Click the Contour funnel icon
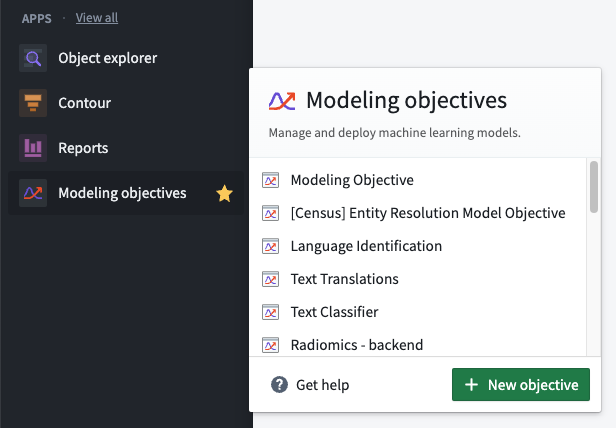Viewport: 616px width, 428px height. (33, 103)
